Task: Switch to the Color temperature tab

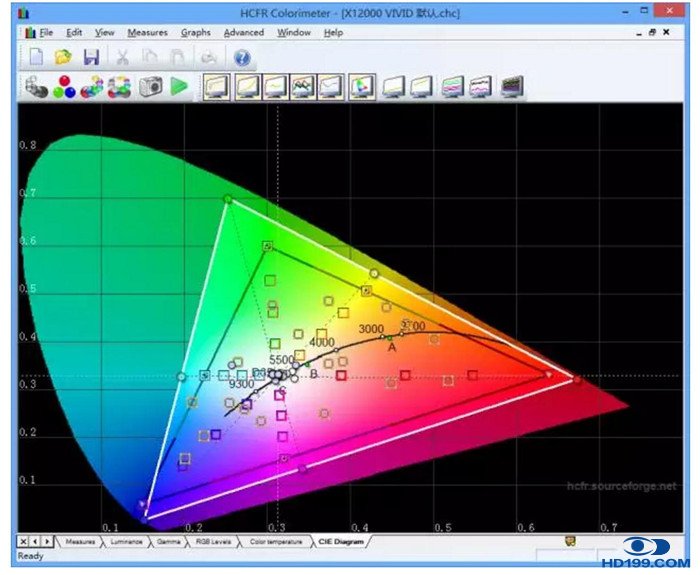Action: 274,541
